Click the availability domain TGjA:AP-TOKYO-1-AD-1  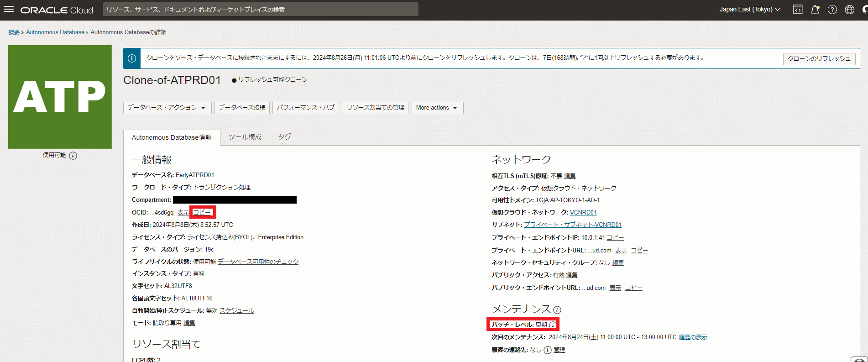pos(568,200)
